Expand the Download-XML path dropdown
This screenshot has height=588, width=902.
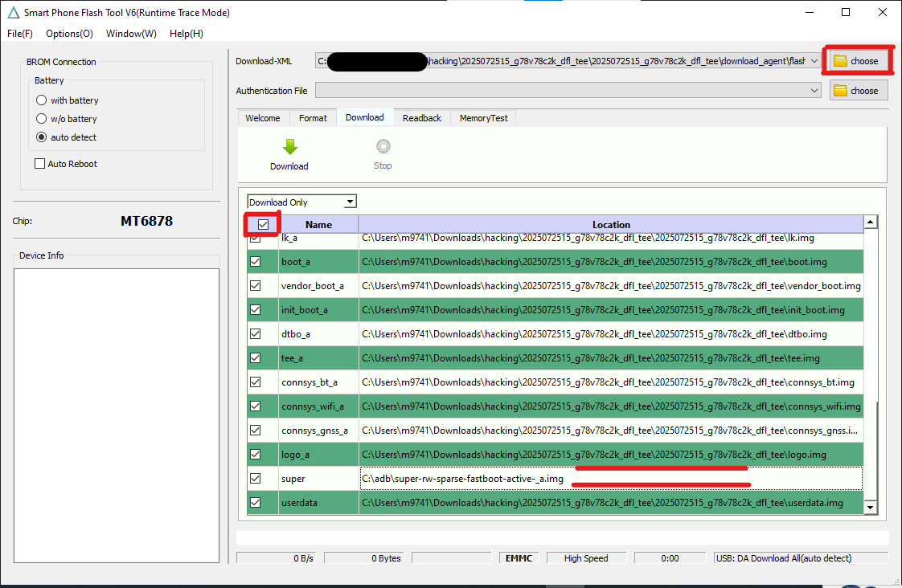click(815, 61)
